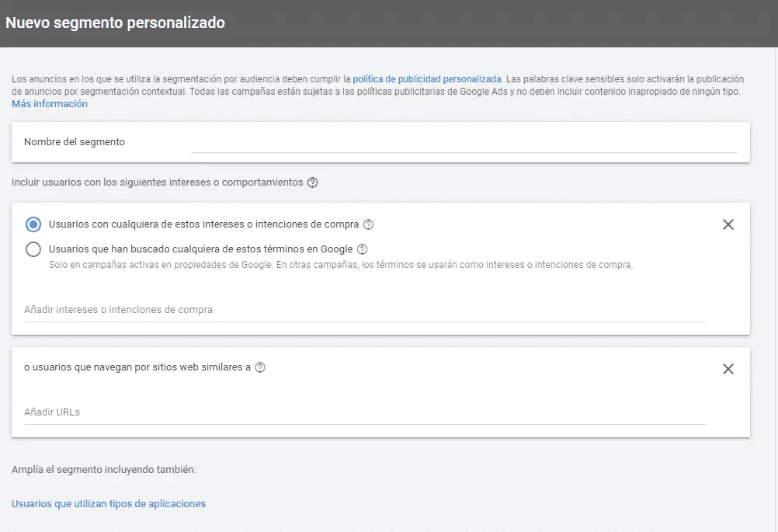Follow the "Más información" link
Viewport: 778px width, 532px height.
tap(50, 104)
